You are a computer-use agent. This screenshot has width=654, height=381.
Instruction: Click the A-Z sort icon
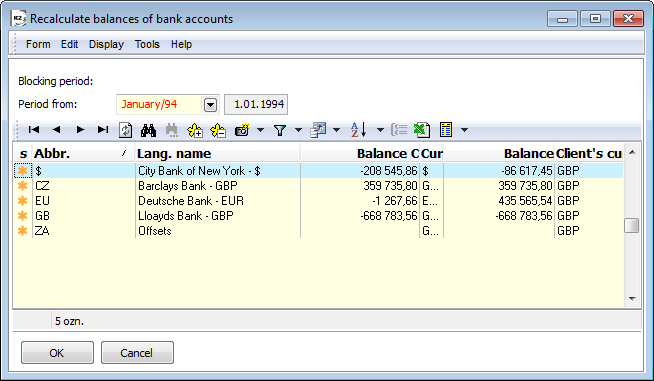(359, 130)
